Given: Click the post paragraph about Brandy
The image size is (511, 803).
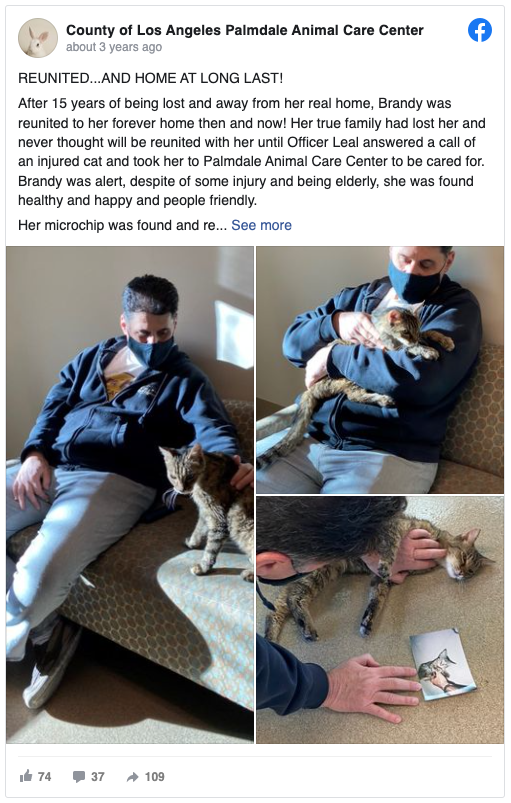Looking at the screenshot, I should click(x=252, y=152).
